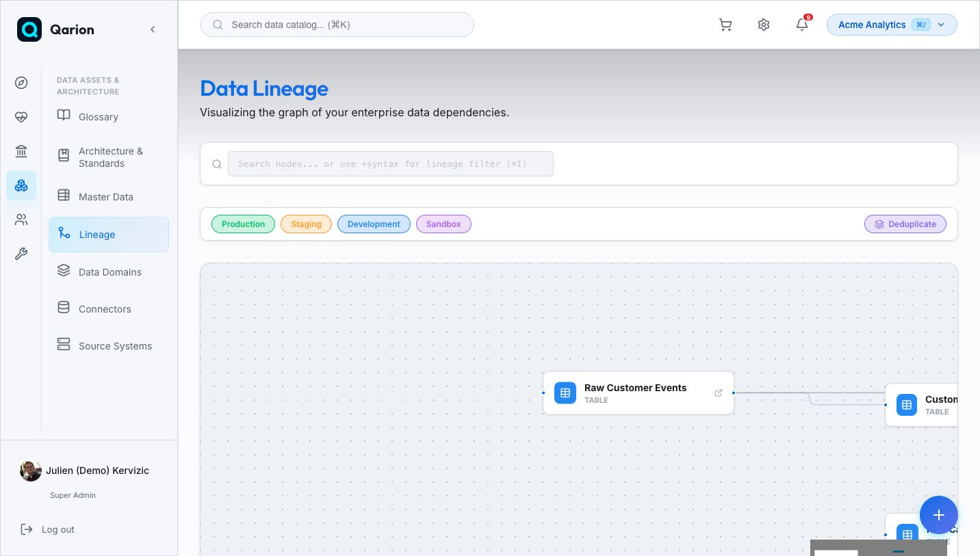Open the users rail icon

21,220
